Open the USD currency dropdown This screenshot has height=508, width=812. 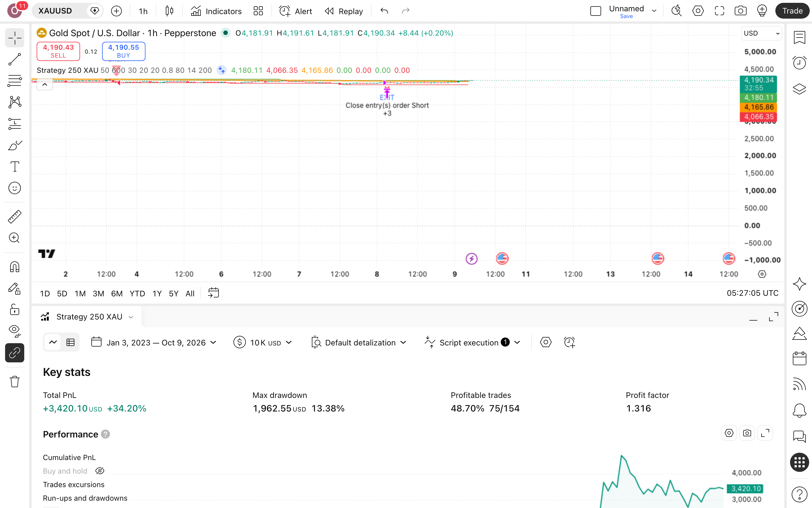click(x=761, y=33)
